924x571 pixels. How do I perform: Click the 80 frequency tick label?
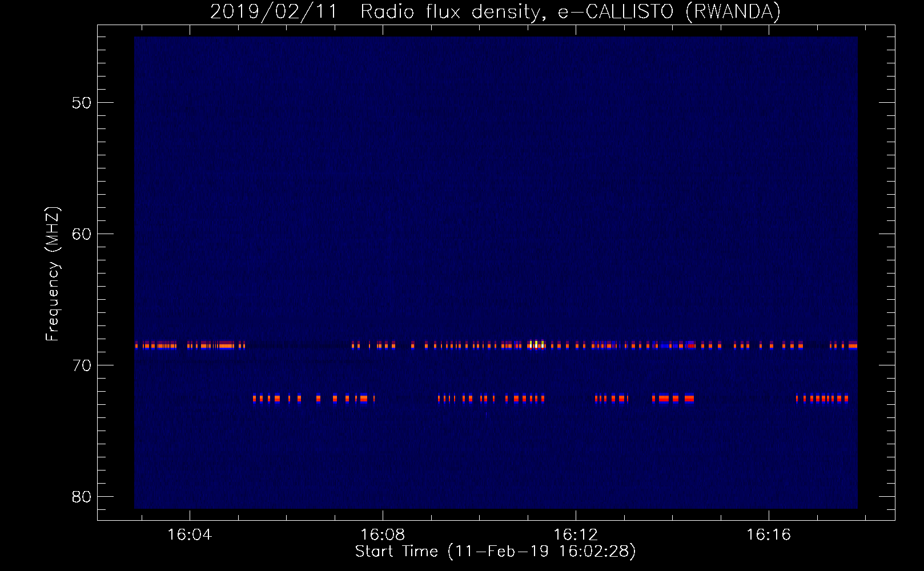pyautogui.click(x=82, y=497)
